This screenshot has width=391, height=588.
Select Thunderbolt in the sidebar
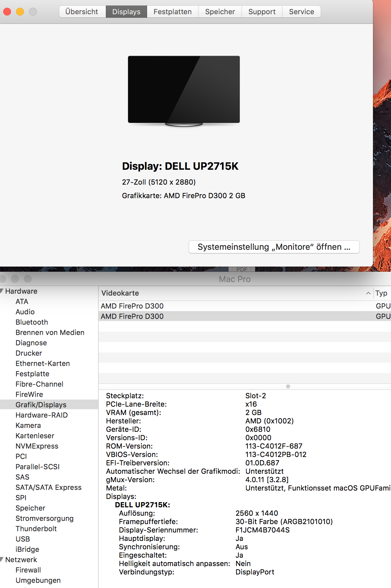pyautogui.click(x=36, y=529)
